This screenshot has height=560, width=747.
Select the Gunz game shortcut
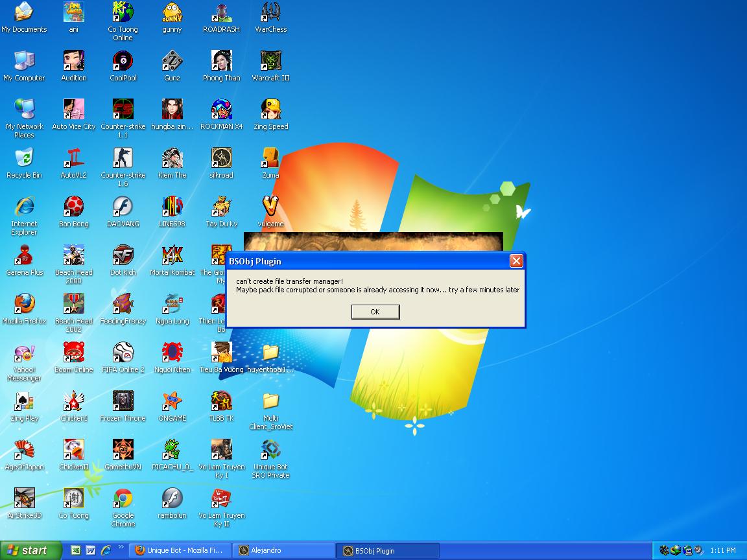(x=172, y=67)
